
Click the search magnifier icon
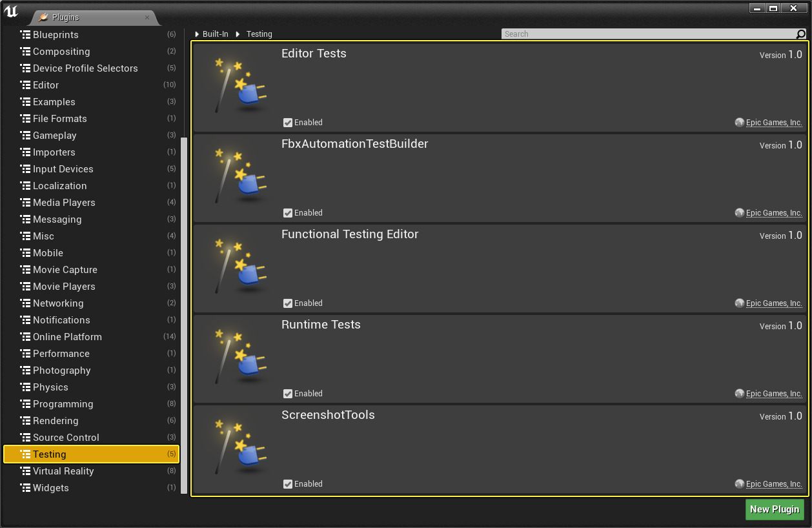801,34
